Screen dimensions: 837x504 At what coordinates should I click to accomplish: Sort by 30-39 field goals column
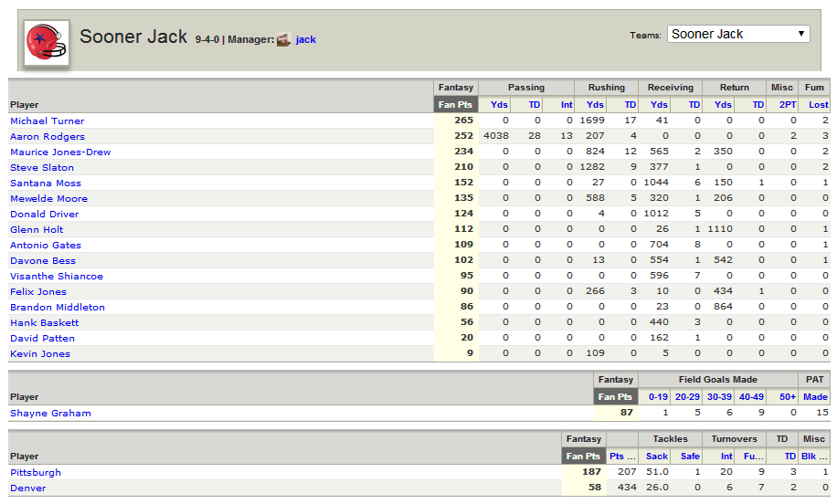click(x=719, y=397)
